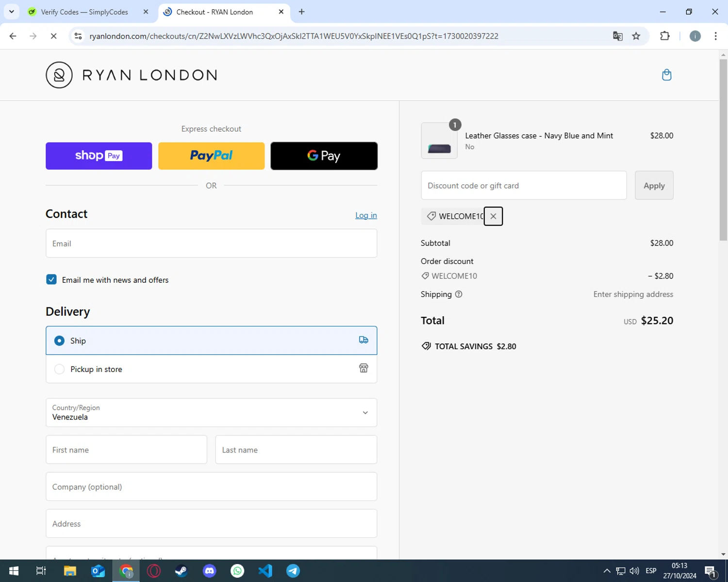Click the browser forward arrow
Screen dimensions: 728x582
33,36
